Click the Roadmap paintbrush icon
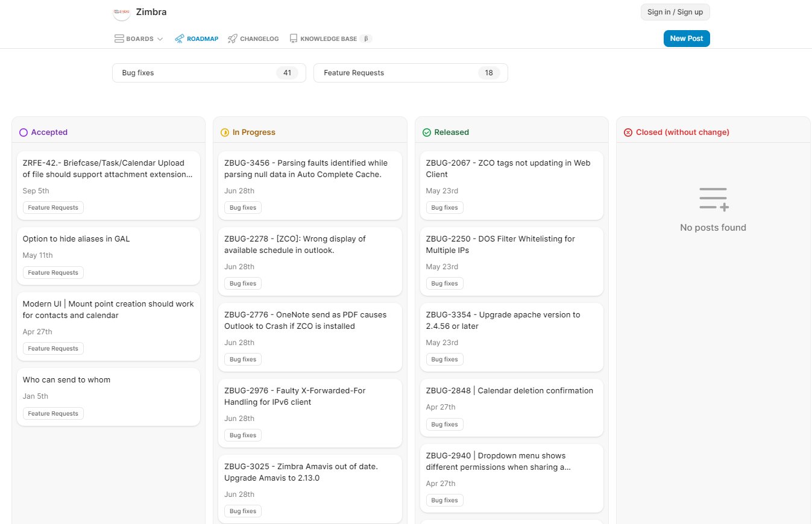The image size is (812, 524). 179,38
